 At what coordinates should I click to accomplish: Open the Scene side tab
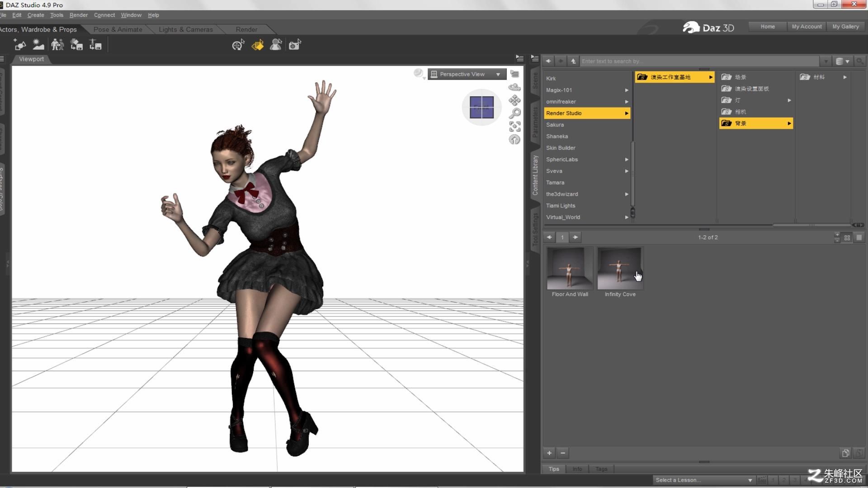tap(535, 80)
